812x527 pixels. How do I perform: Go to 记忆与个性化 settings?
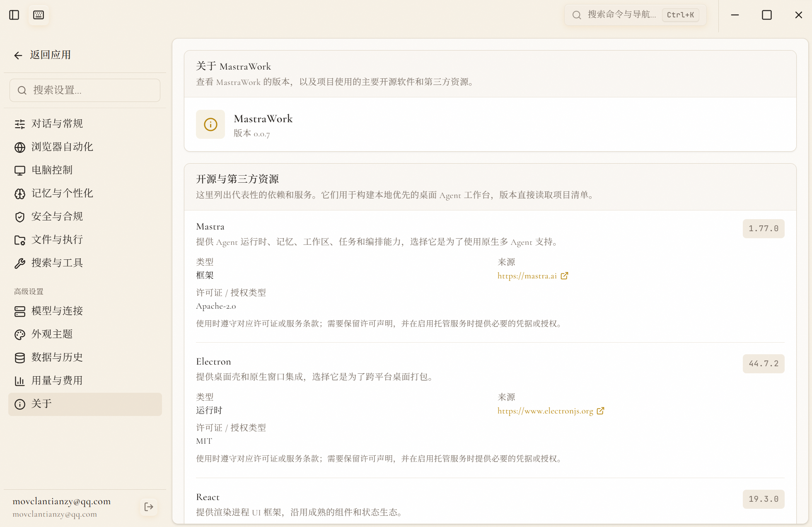click(x=85, y=193)
